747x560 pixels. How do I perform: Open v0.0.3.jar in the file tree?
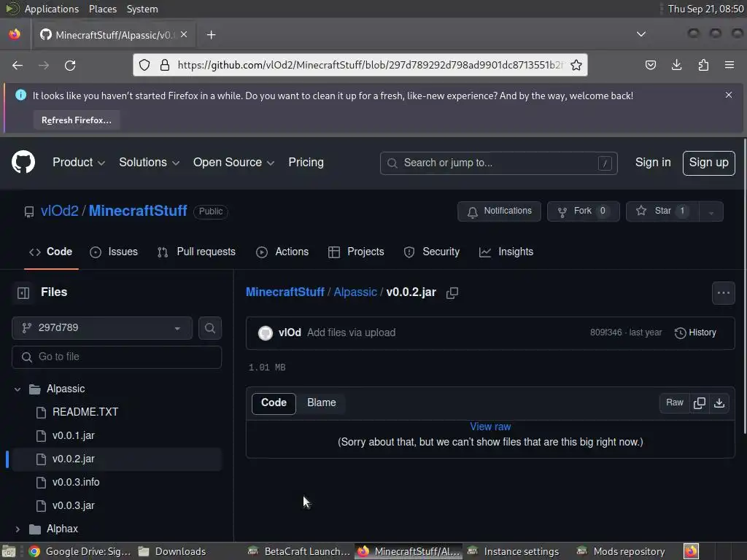pos(74,506)
